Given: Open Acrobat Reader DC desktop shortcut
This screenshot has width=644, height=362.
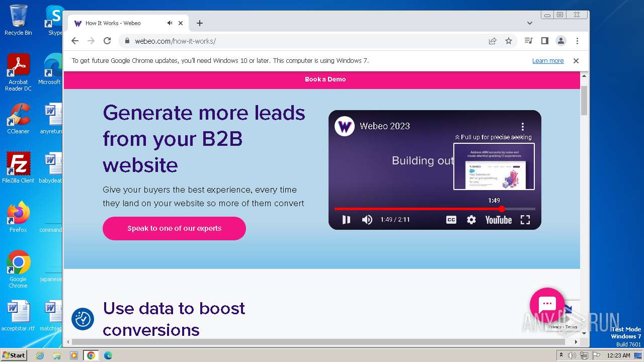Looking at the screenshot, I should [x=18, y=73].
